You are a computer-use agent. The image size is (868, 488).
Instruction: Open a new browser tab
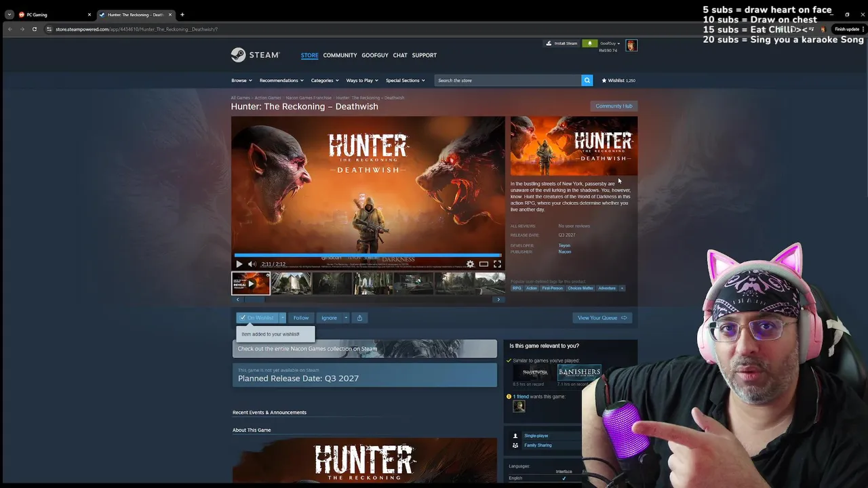[x=182, y=14]
